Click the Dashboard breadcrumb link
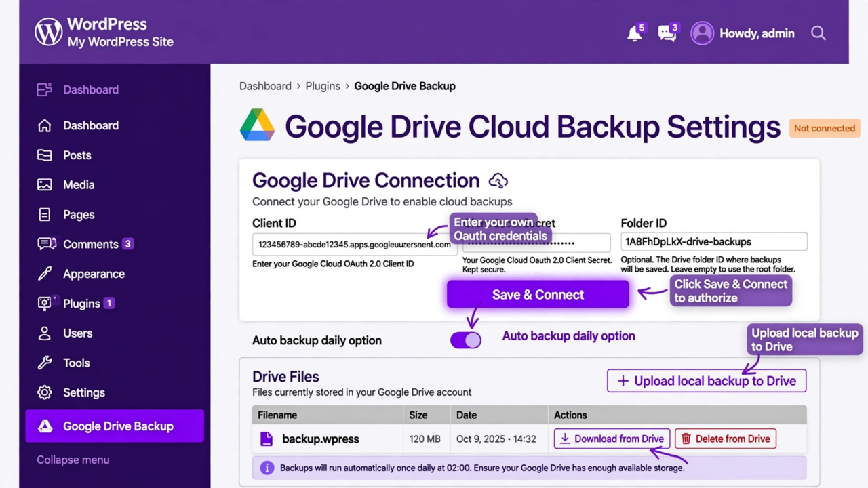The width and height of the screenshot is (868, 488). click(x=265, y=86)
